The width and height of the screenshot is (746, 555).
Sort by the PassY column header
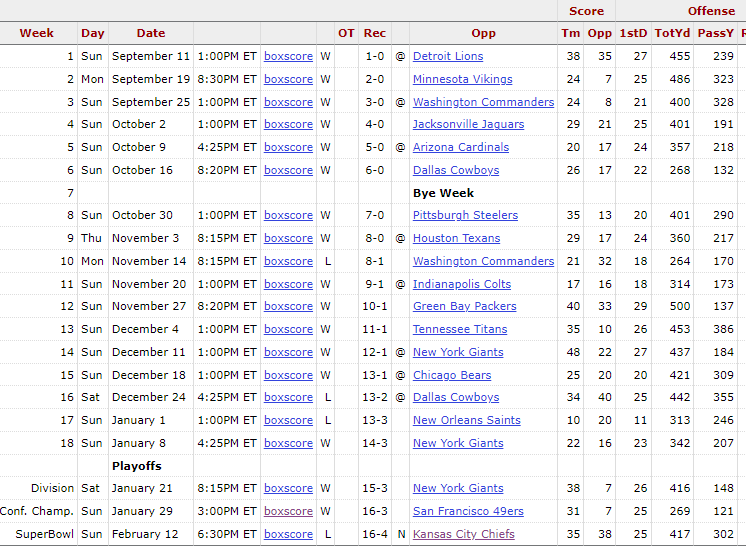click(716, 33)
